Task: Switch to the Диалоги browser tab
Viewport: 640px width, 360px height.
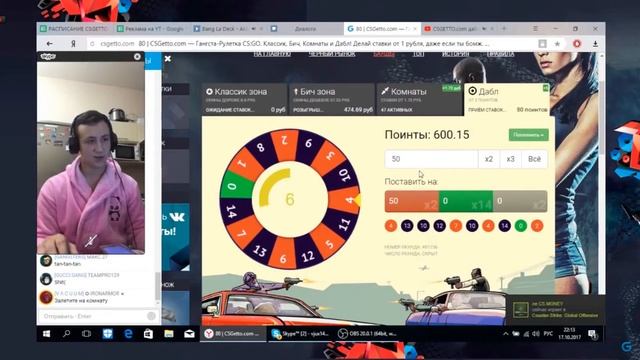Action: click(305, 29)
